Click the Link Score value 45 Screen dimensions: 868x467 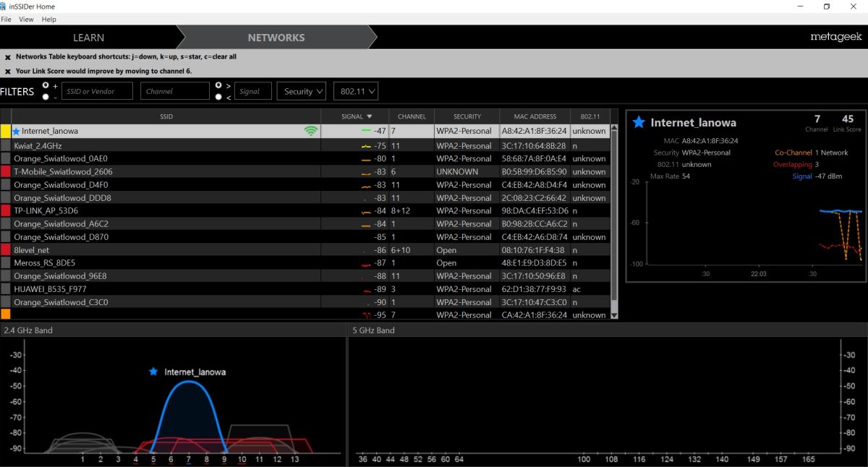[848, 119]
